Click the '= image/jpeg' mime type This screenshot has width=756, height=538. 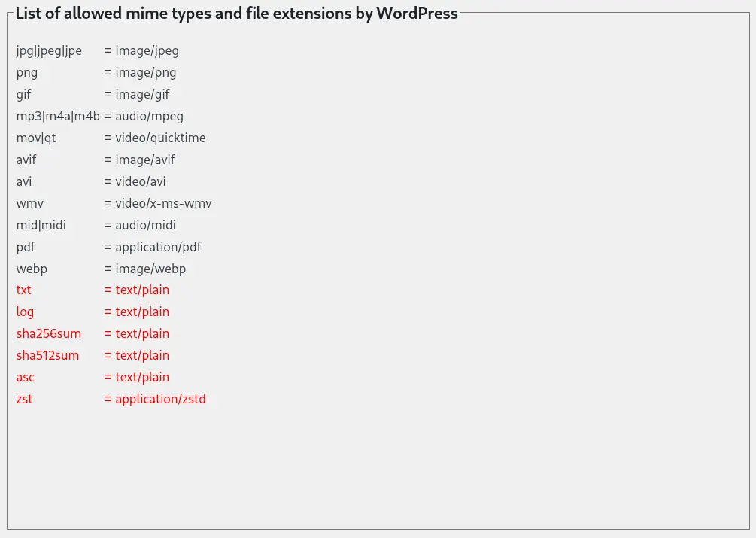141,50
